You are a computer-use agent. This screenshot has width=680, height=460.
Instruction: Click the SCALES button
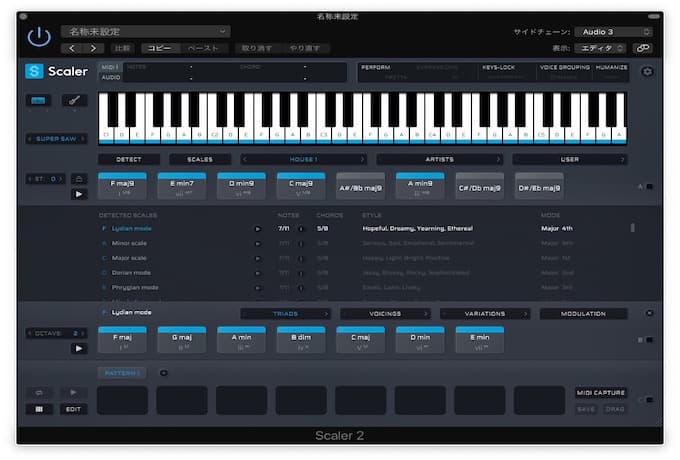click(x=200, y=160)
